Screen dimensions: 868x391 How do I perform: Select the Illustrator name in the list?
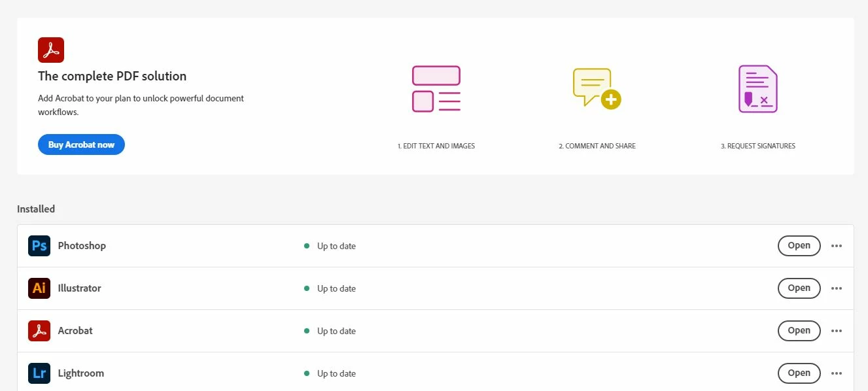pos(80,288)
